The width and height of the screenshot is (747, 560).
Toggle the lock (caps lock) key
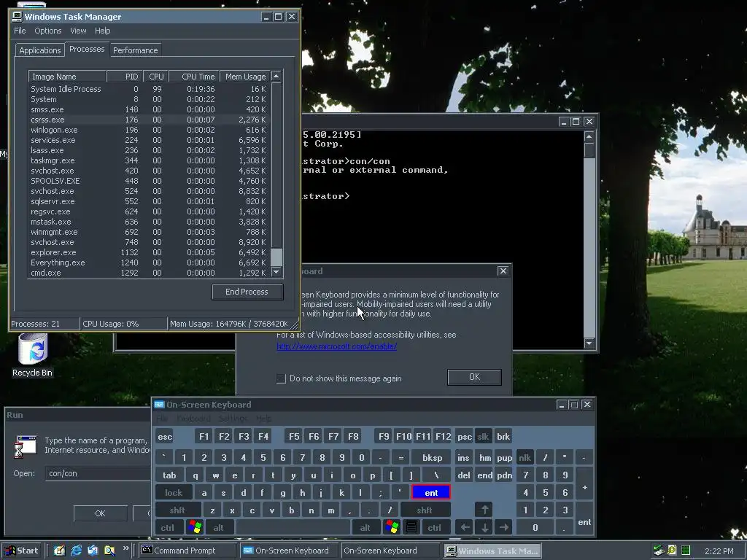[x=174, y=492]
